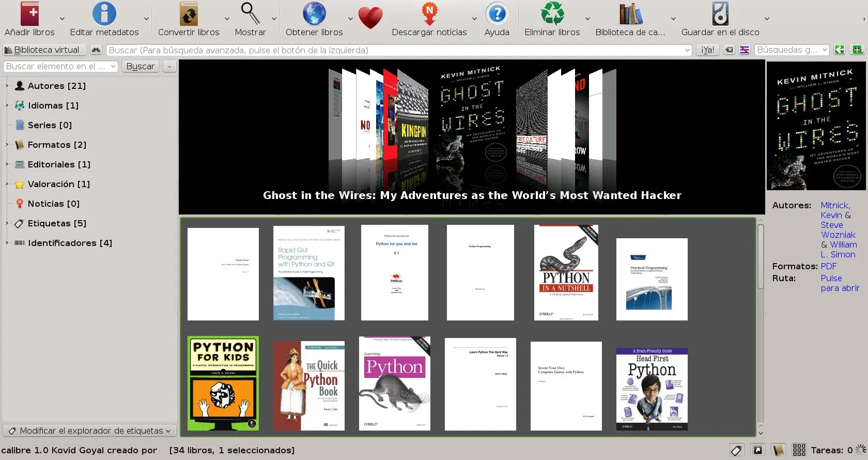Screen dimensions: 868x460
Task: Click the red heart donate icon
Action: tap(370, 18)
